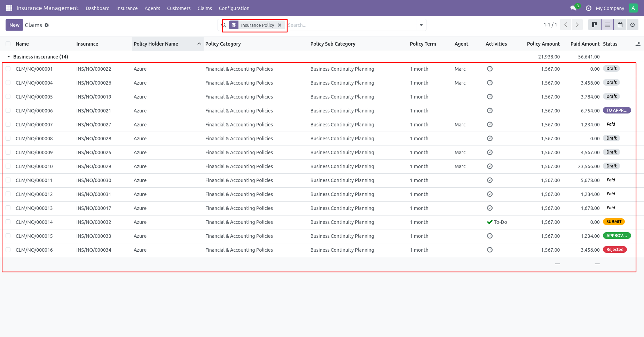Screen dimensions: 644x337
Task: Open the conversations chat icon
Action: [x=573, y=8]
